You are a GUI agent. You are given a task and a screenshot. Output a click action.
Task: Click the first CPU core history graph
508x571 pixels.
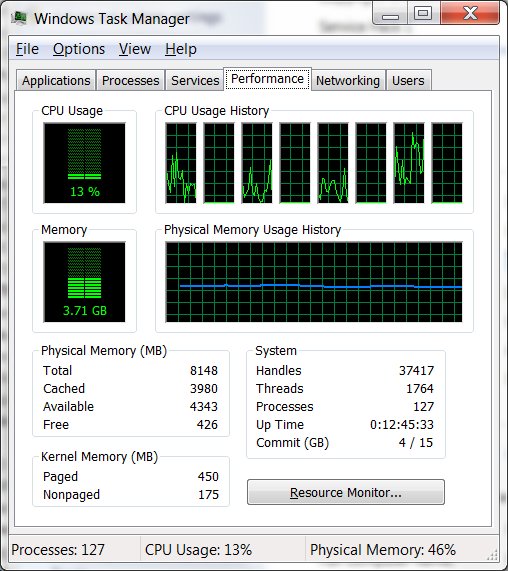coord(181,163)
